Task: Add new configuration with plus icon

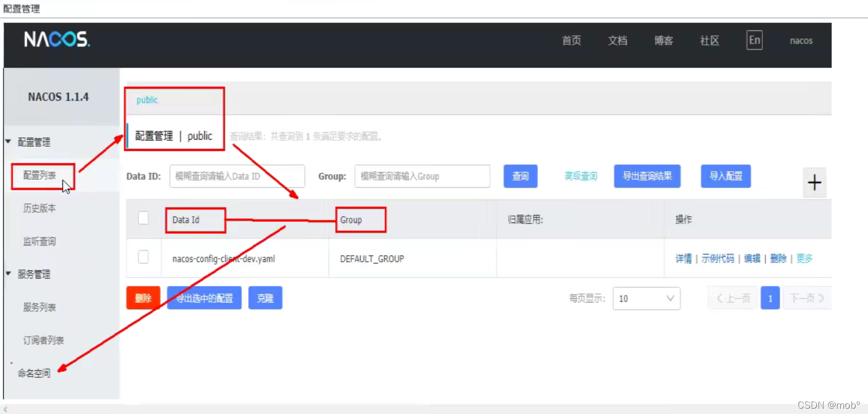Action: pos(814,183)
